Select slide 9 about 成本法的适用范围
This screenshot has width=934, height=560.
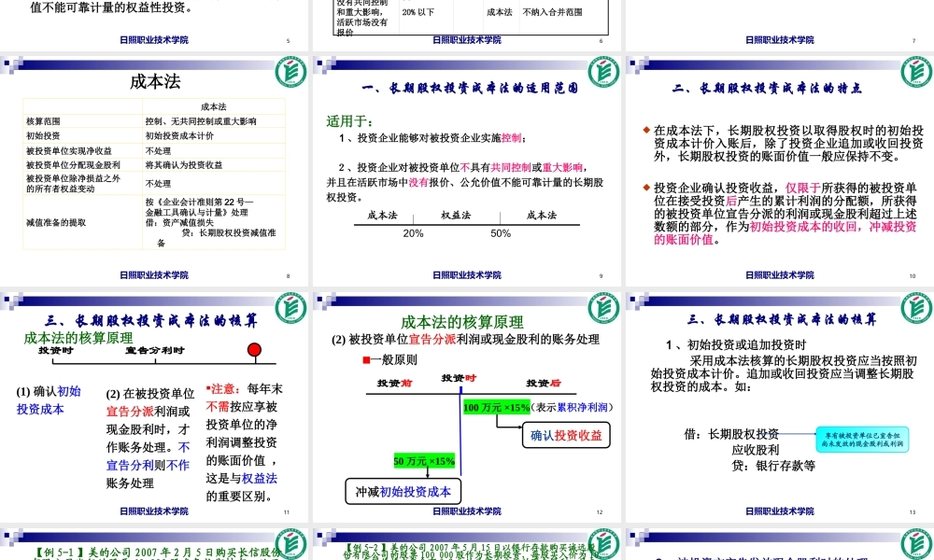(467, 172)
